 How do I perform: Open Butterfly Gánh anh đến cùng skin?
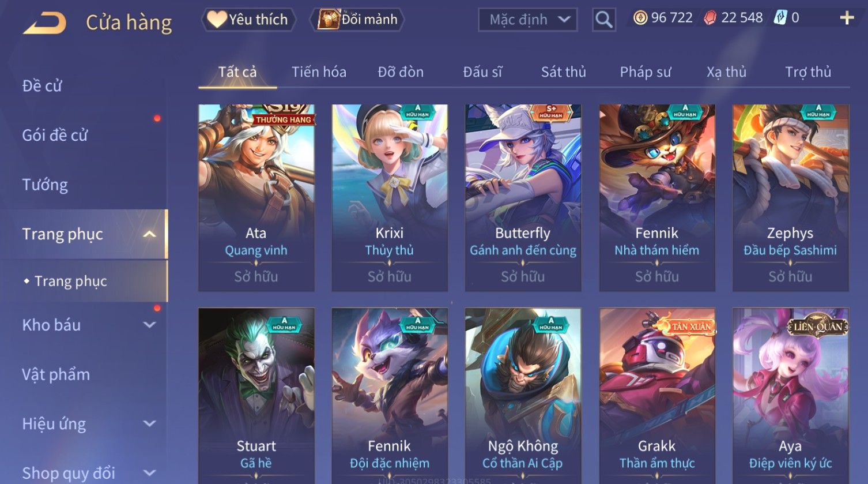click(x=523, y=197)
